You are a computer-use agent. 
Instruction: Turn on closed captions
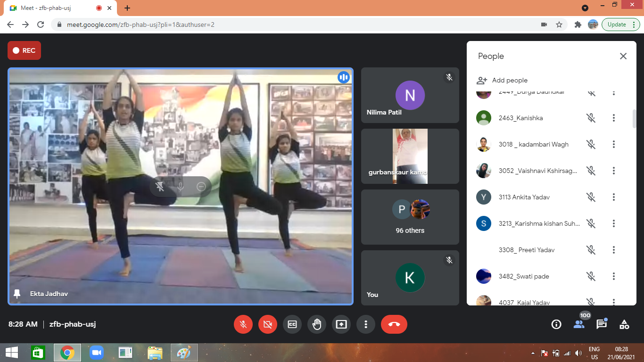292,324
